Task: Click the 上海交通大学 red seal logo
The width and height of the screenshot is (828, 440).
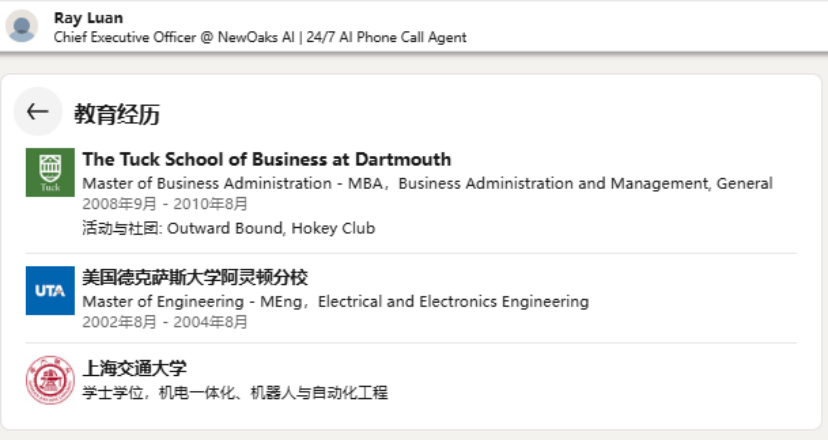Action: [50, 380]
